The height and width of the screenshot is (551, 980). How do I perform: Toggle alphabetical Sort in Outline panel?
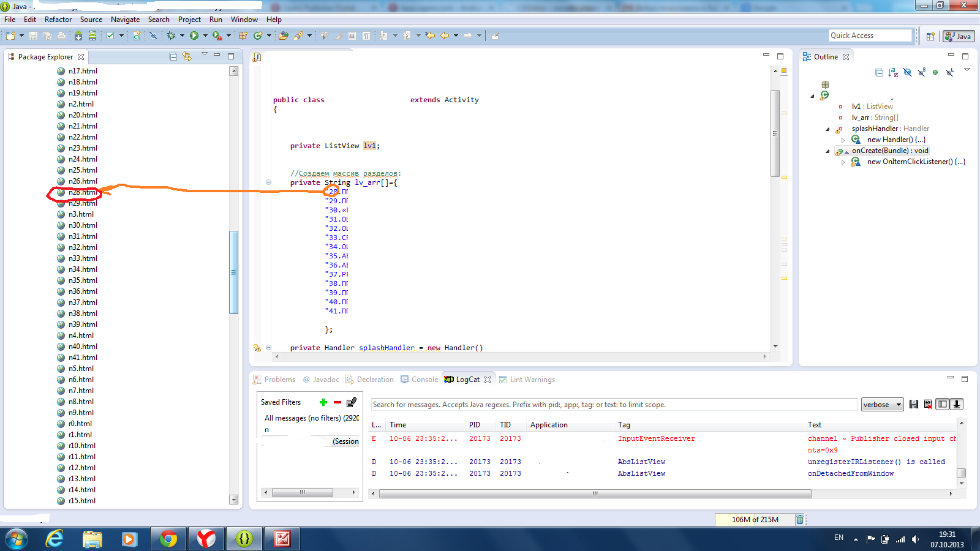pyautogui.click(x=893, y=73)
